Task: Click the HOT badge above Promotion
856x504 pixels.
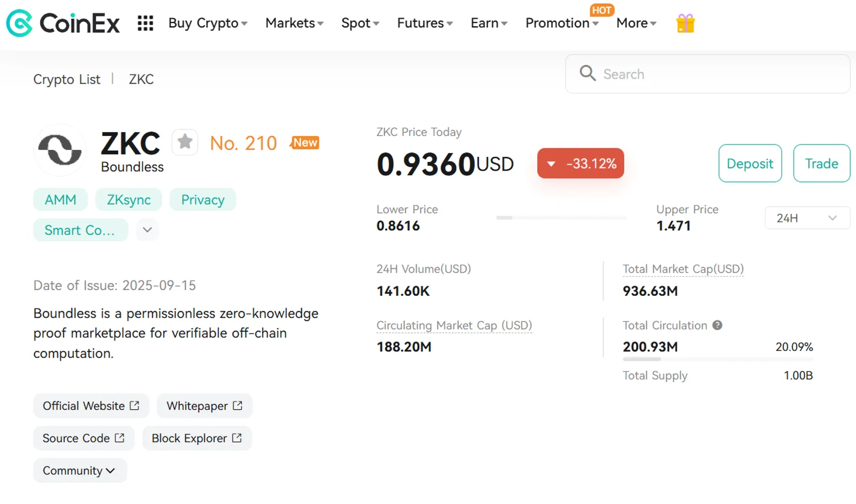Action: pos(602,10)
